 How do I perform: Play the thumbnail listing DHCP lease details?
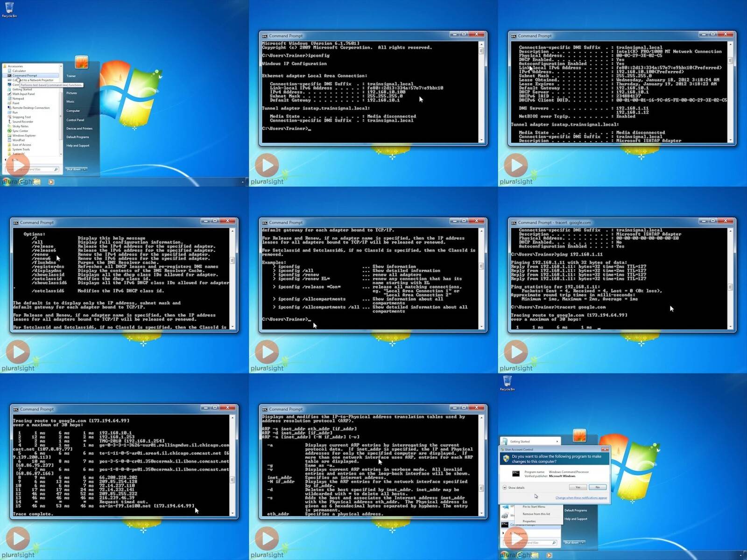(516, 165)
